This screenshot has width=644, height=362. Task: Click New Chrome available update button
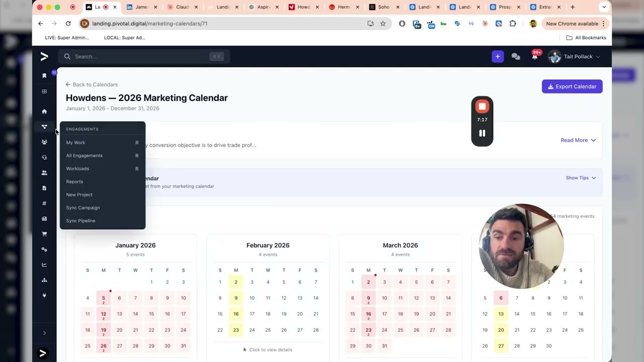coord(576,24)
